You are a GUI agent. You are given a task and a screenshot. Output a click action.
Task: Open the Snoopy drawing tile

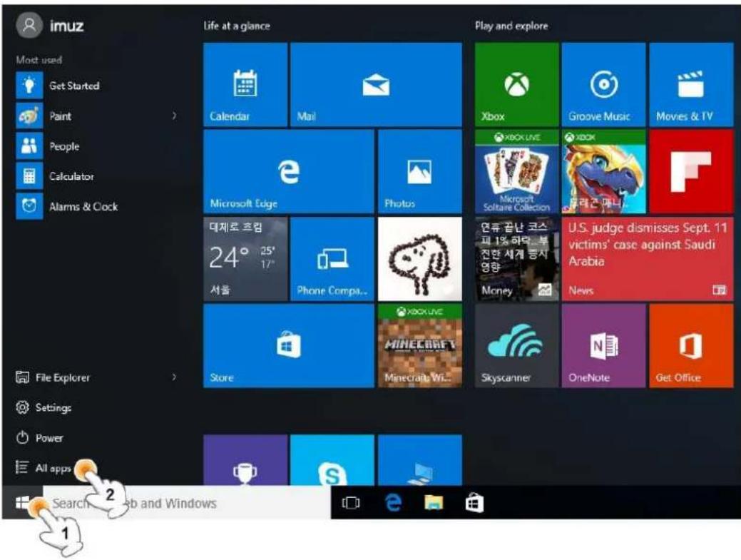(419, 259)
